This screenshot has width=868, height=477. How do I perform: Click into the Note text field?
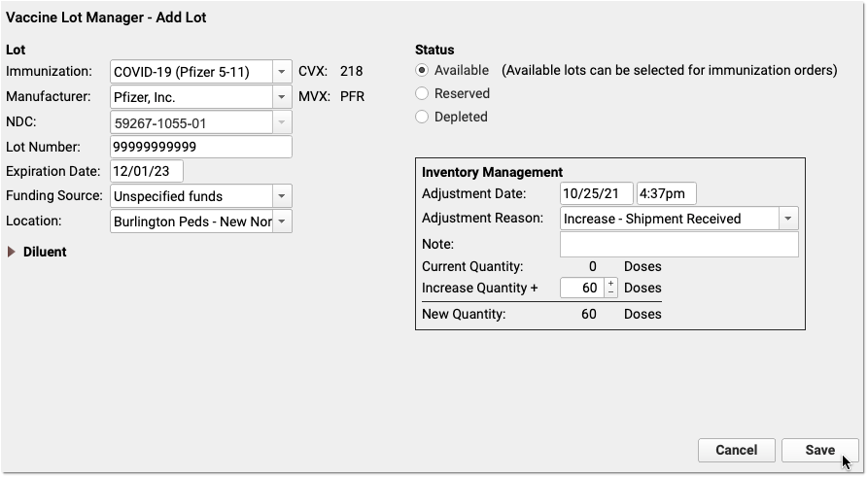pyautogui.click(x=679, y=244)
